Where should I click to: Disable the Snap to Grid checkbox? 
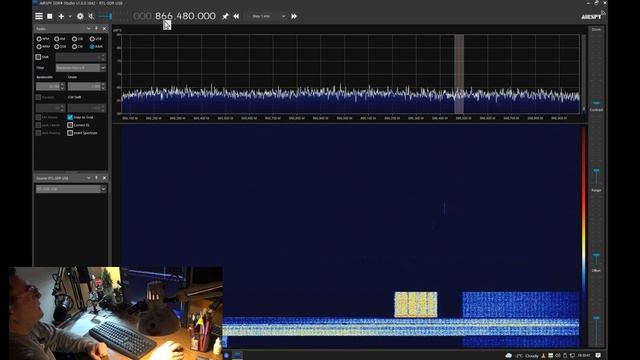[70, 117]
